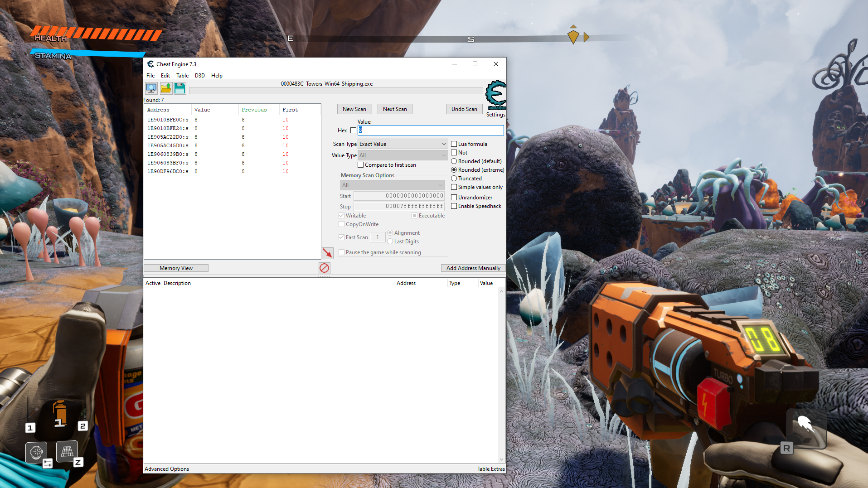Screen dimensions: 868x488
Task: Select the spray can item in slot 1
Action: pyautogui.click(x=59, y=413)
